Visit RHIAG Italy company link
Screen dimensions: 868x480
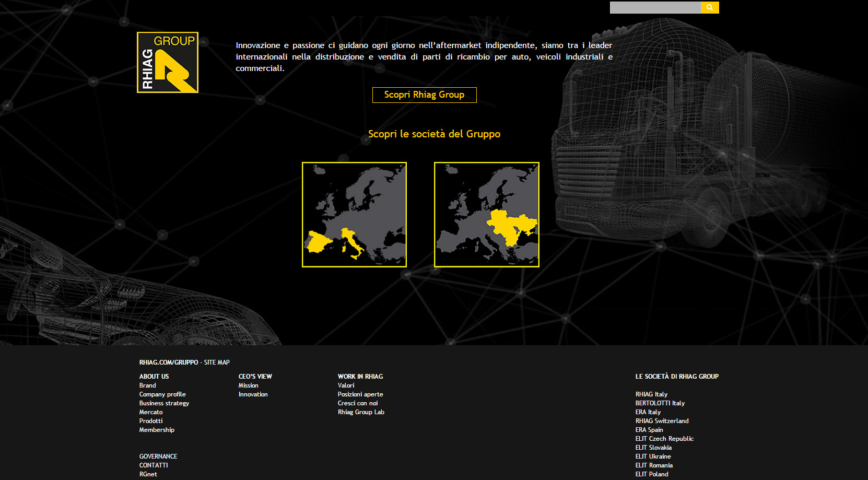651,394
